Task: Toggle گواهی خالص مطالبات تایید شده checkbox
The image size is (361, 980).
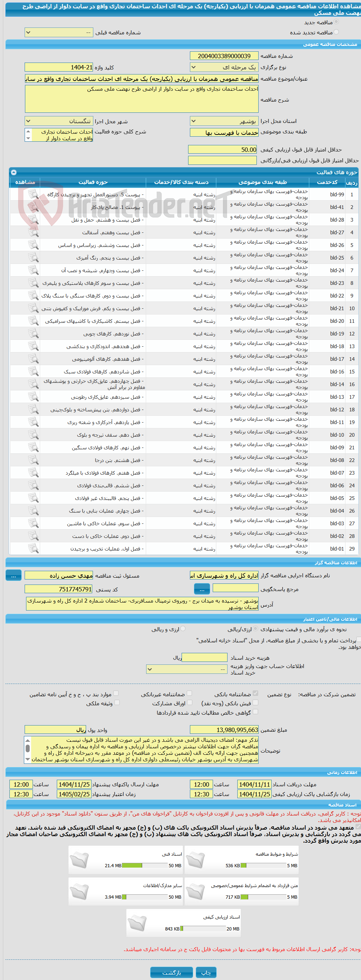Action: [x=255, y=711]
